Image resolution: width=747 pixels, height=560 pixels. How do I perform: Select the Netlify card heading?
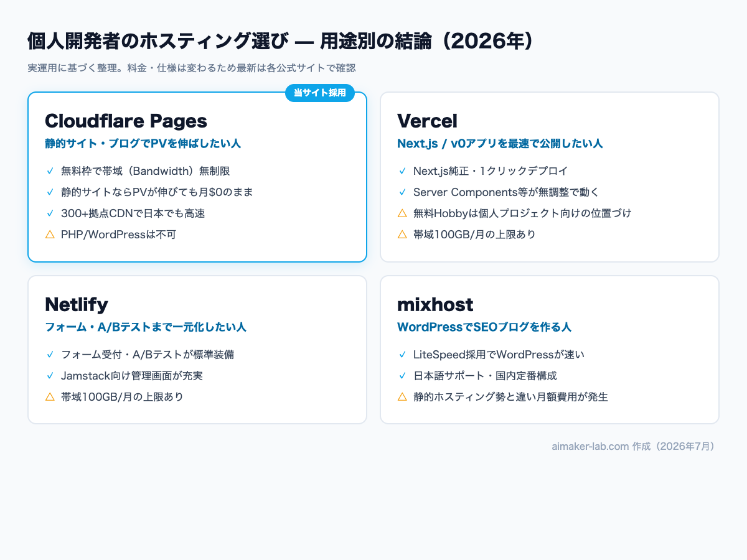pos(77,304)
